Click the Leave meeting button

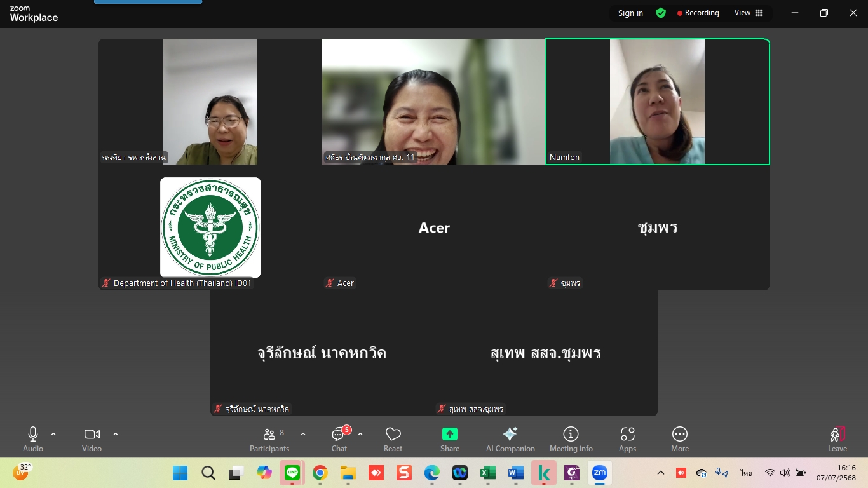pos(837,438)
